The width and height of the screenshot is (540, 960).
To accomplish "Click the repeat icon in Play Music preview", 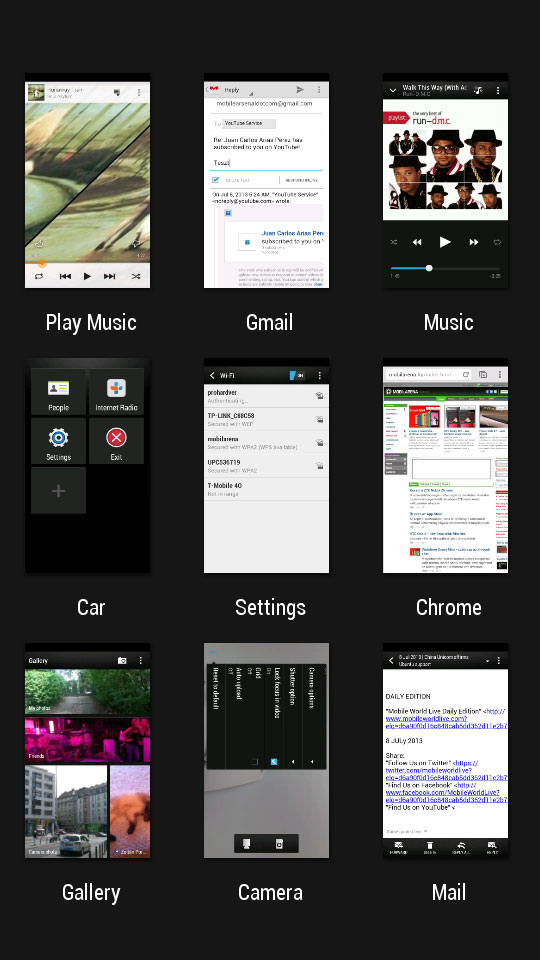I will pyautogui.click(x=39, y=277).
